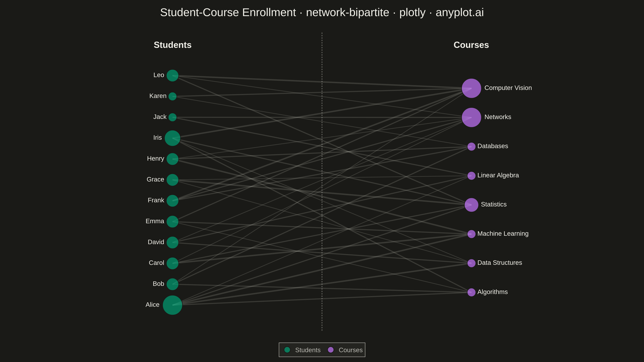Click the Courses column heading

point(471,45)
